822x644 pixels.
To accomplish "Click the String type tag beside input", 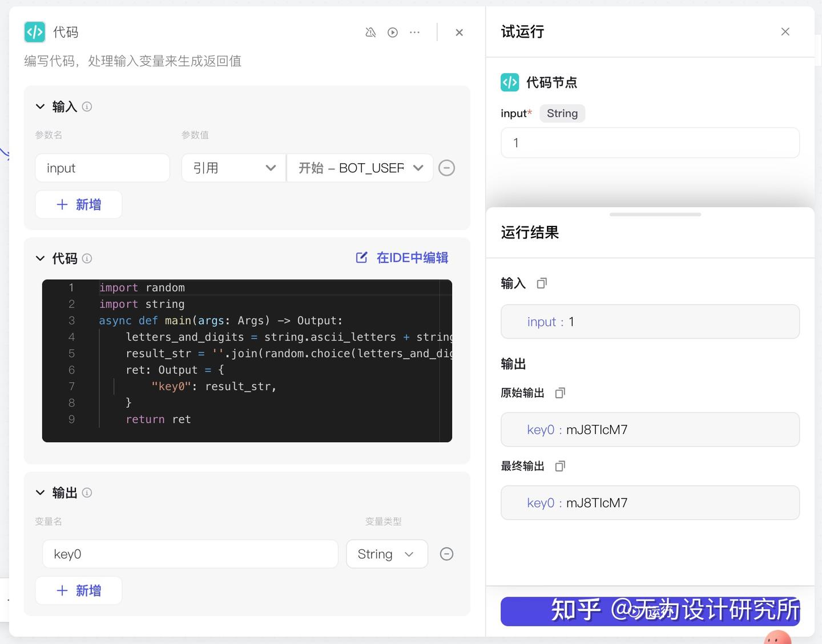I will pyautogui.click(x=562, y=114).
